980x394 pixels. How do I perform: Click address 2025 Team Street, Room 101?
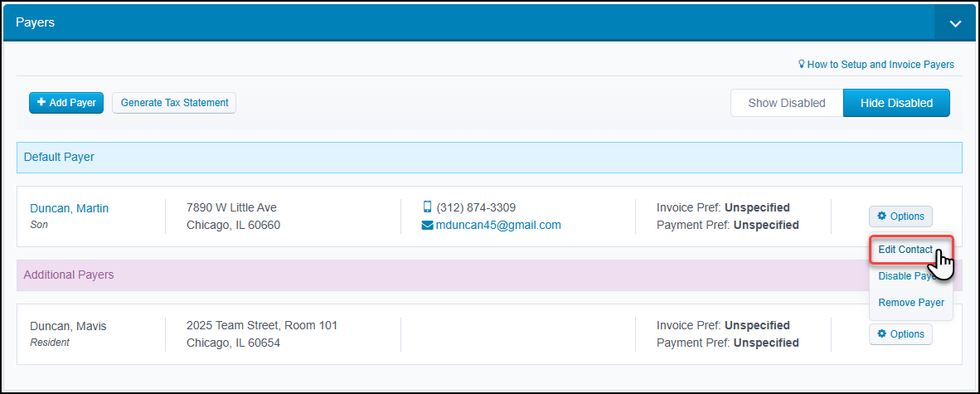click(x=262, y=325)
